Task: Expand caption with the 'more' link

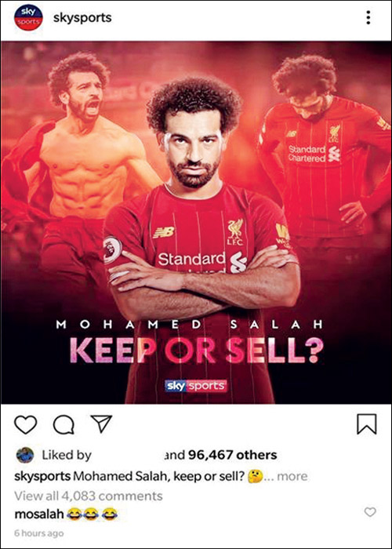Action: point(292,476)
